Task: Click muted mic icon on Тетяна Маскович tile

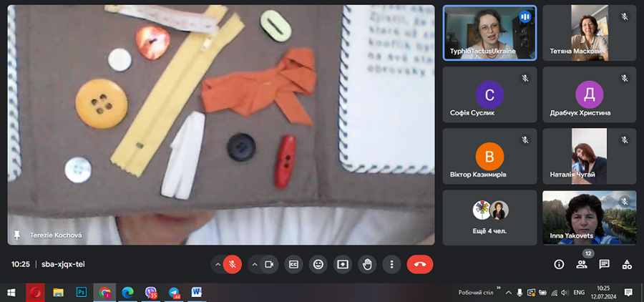Action: coord(624,17)
